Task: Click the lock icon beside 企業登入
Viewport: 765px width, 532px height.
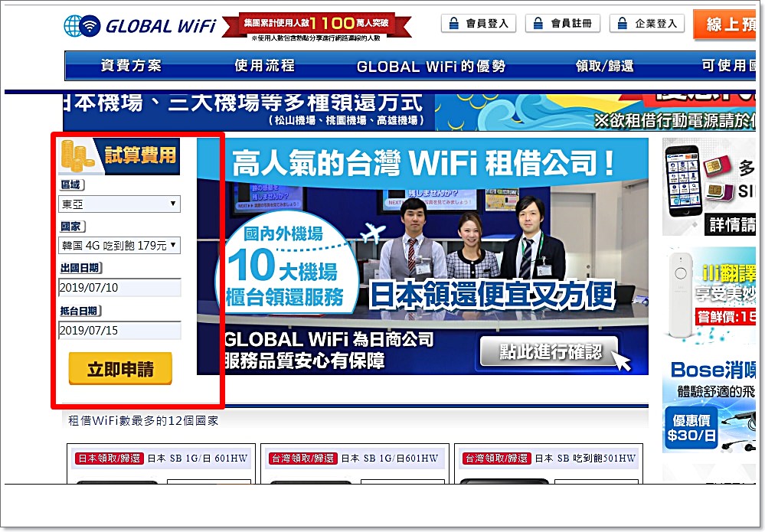Action: tap(622, 23)
